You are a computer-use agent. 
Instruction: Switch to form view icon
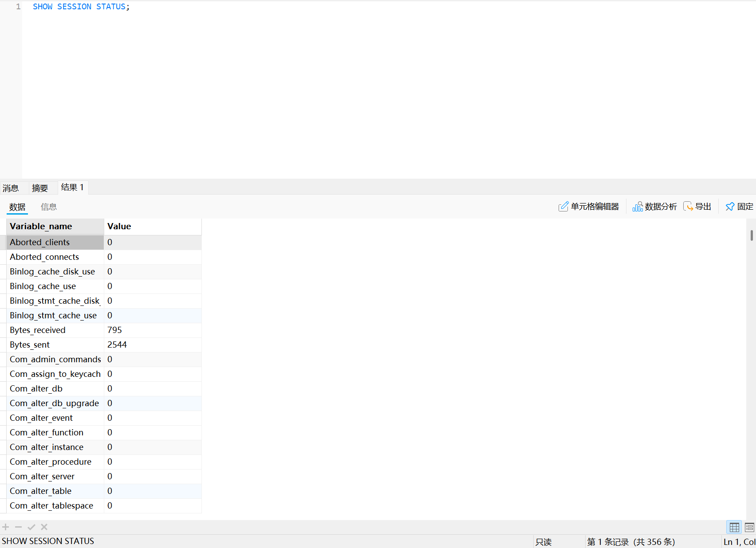pos(749,527)
